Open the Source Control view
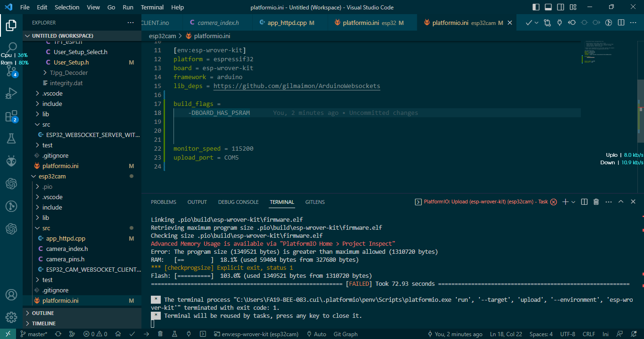Image resolution: width=644 pixels, height=339 pixels. 11,71
